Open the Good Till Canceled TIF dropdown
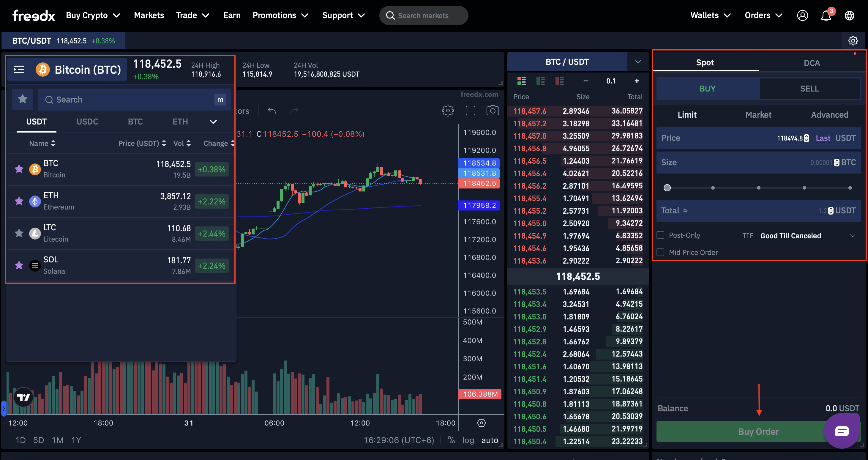 (807, 236)
